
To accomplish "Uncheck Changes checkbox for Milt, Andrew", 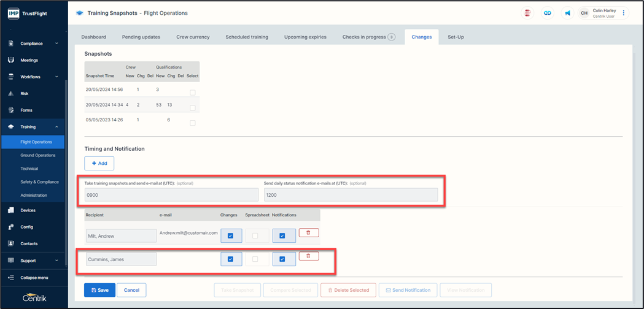I will pos(230,236).
